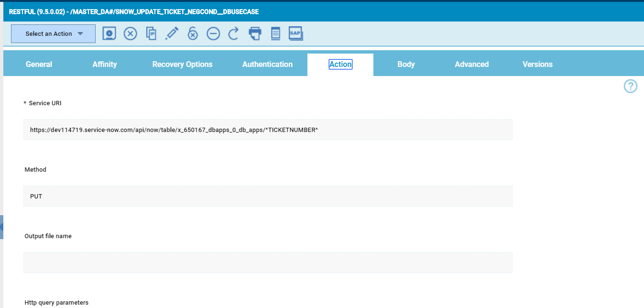Click the unlock/release toolbar icon
This screenshot has height=308, width=644.
pyautogui.click(x=192, y=33)
